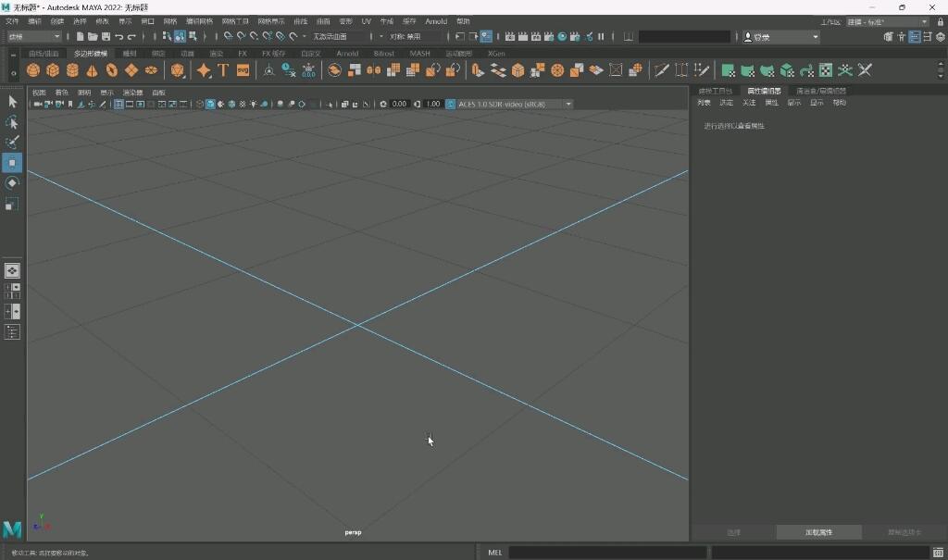This screenshot has width=948, height=560.
Task: Click the New Scene icon
Action: [80, 37]
